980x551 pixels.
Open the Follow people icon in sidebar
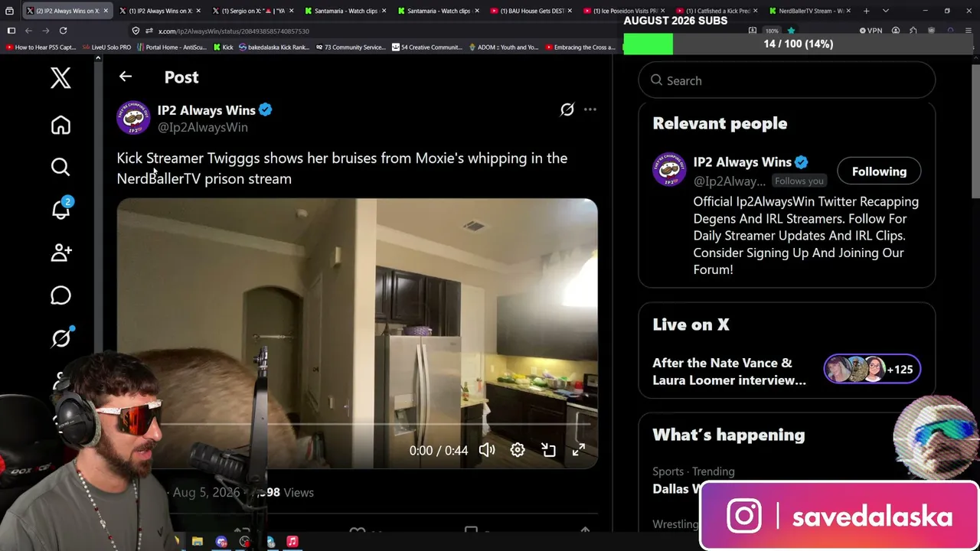(60, 252)
